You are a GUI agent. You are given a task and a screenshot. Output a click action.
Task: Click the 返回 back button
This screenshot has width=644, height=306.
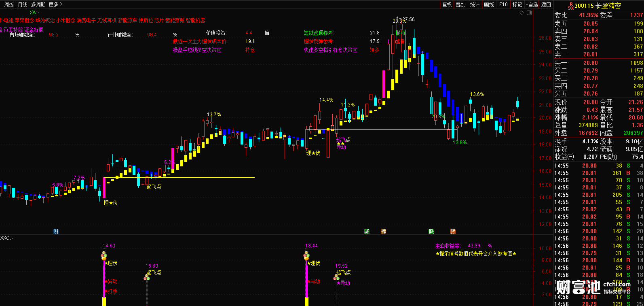click(546, 4)
